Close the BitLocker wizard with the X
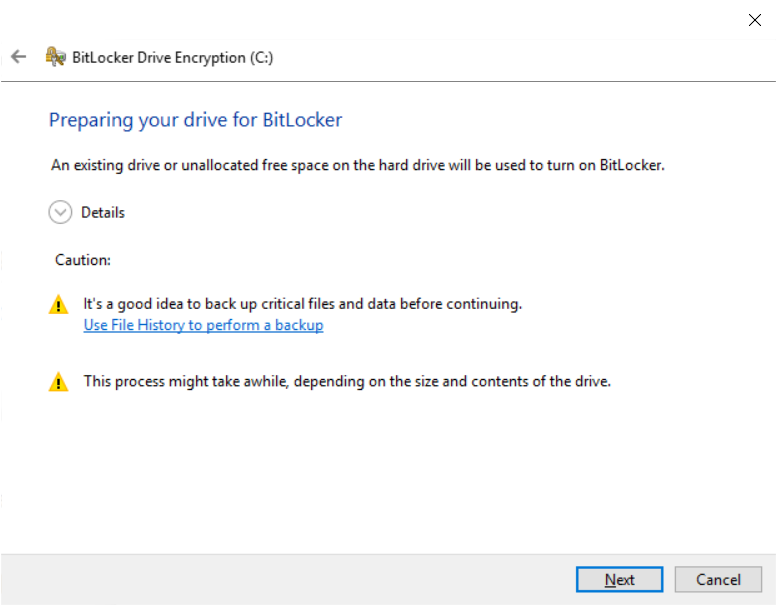The height and width of the screenshot is (606, 777). (755, 20)
